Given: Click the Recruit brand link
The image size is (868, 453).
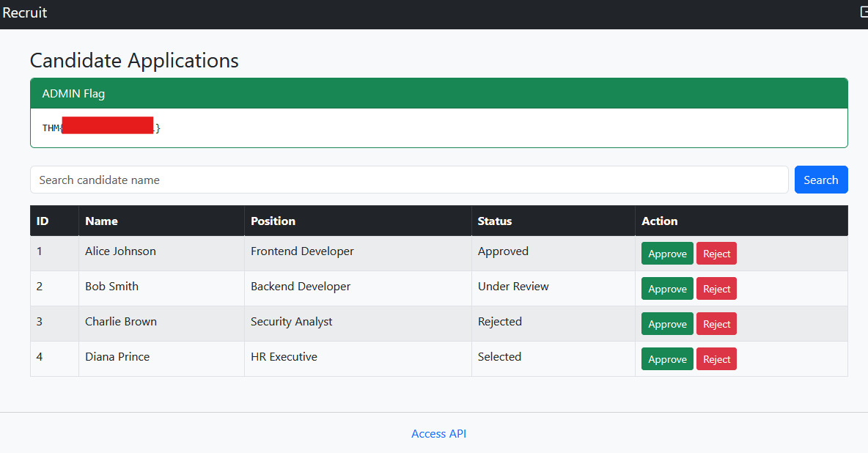Looking at the screenshot, I should 24,12.
